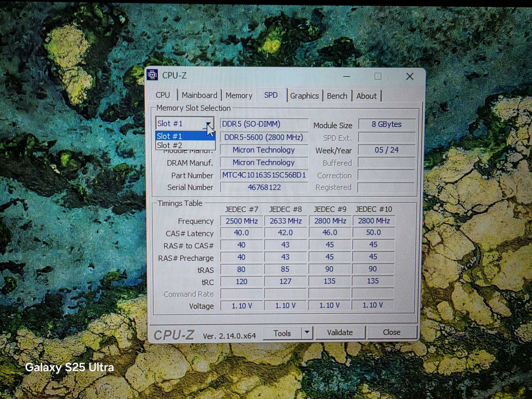Choose Slot #2 from the dropdown list
Screen dimensions: 532x399
[x=185, y=145]
